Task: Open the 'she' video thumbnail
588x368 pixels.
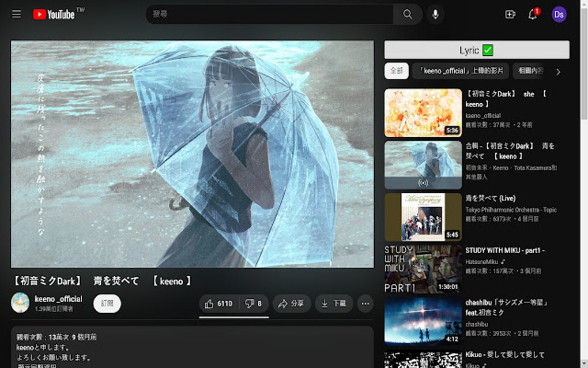Action: point(423,112)
